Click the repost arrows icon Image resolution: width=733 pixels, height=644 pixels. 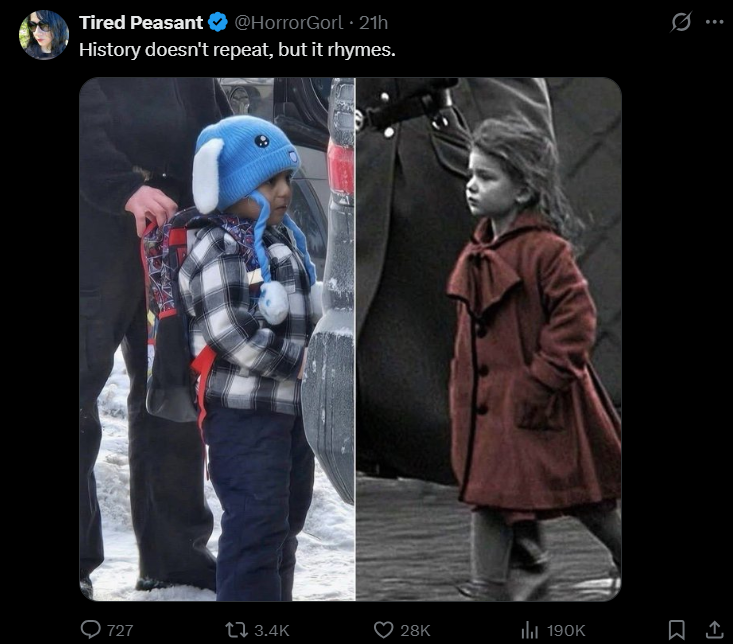[236, 630]
